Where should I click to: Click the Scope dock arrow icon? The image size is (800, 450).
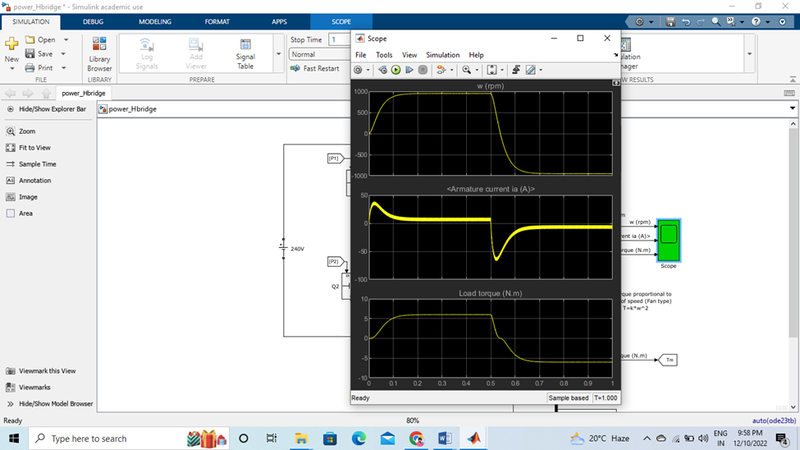(616, 55)
